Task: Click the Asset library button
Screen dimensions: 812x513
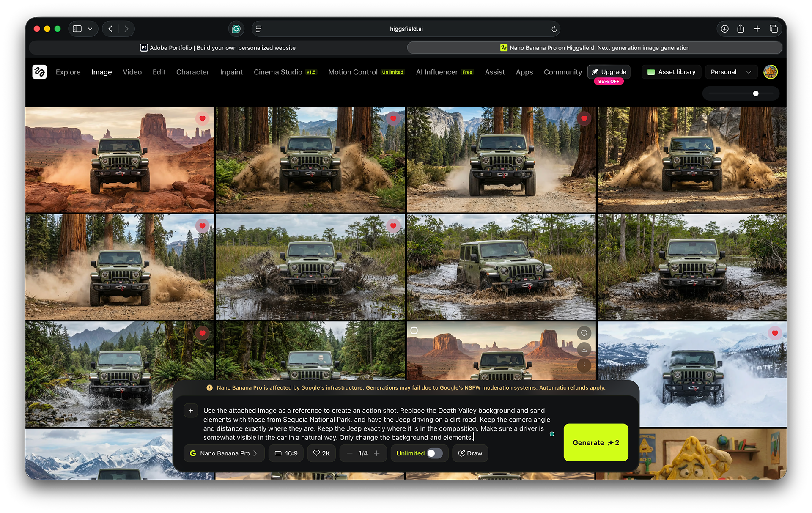Action: [671, 72]
